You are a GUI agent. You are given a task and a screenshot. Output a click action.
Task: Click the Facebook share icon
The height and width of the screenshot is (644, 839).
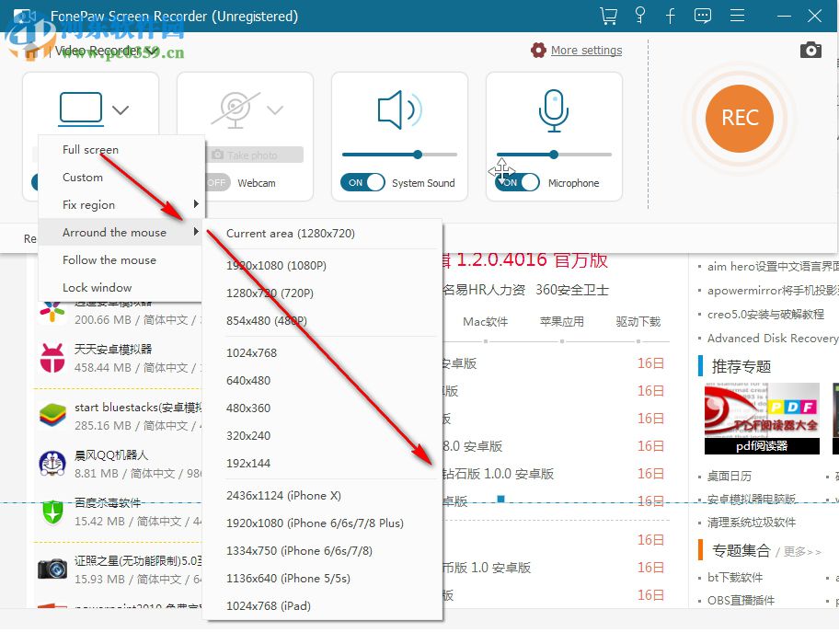click(x=669, y=16)
